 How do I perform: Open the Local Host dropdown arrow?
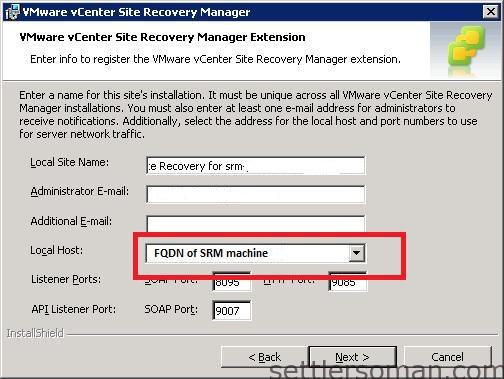click(x=356, y=253)
